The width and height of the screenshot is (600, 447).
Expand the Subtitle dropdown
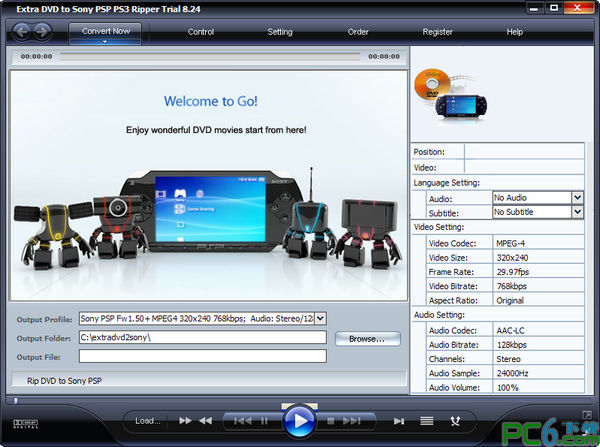577,212
